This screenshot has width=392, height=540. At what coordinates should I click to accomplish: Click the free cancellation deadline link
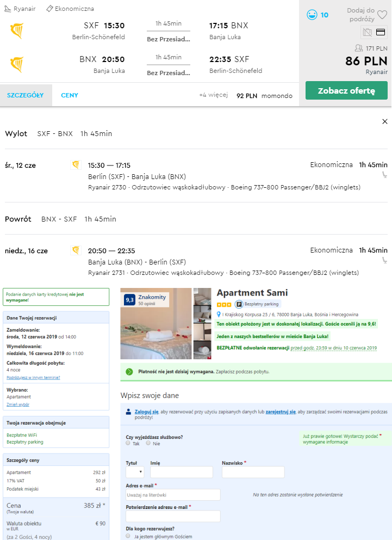[333, 348]
